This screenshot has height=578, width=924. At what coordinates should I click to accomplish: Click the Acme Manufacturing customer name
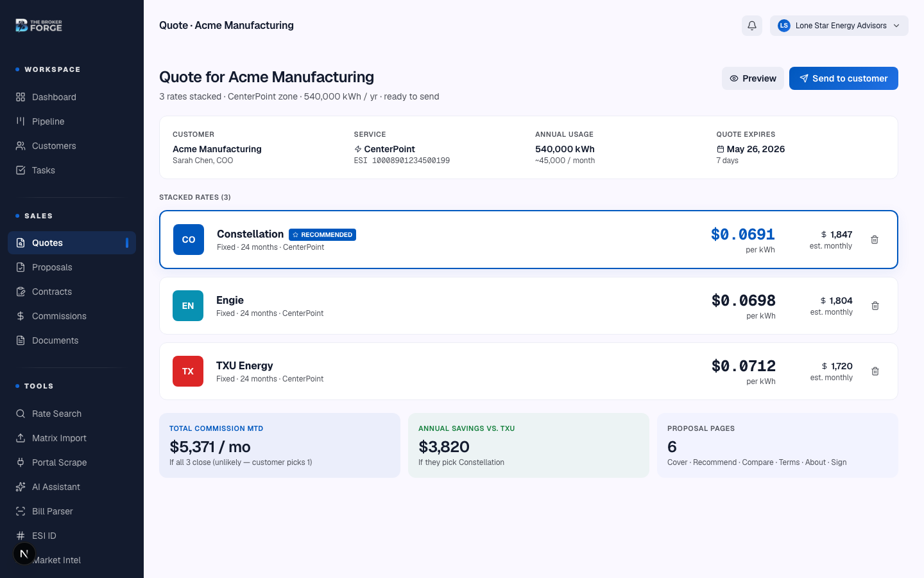point(217,149)
